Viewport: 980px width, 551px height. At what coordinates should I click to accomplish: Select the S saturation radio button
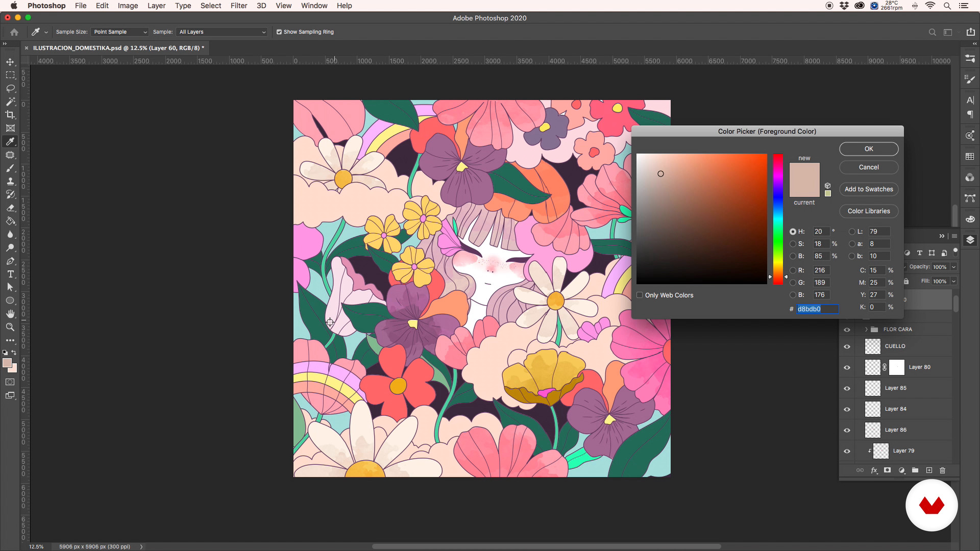coord(793,244)
